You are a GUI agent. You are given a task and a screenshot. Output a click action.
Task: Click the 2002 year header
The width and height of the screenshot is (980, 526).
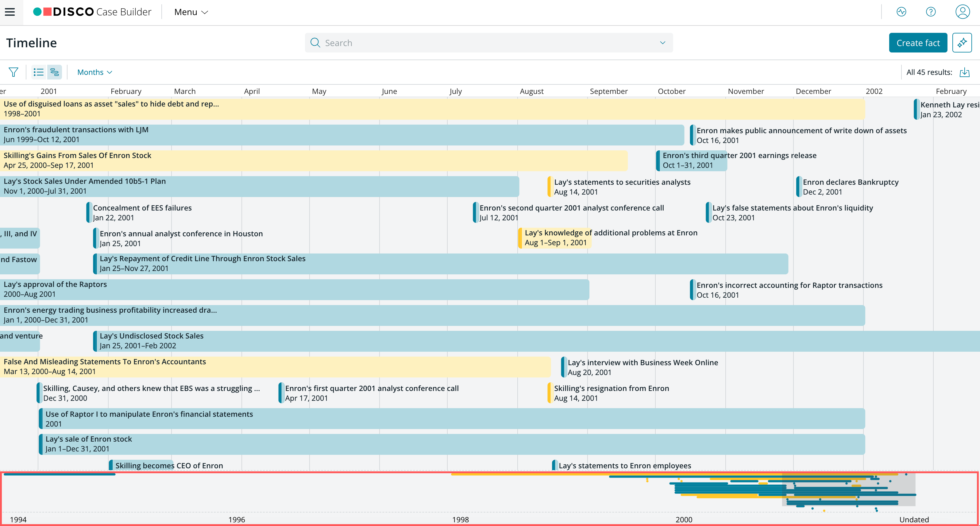(x=874, y=91)
